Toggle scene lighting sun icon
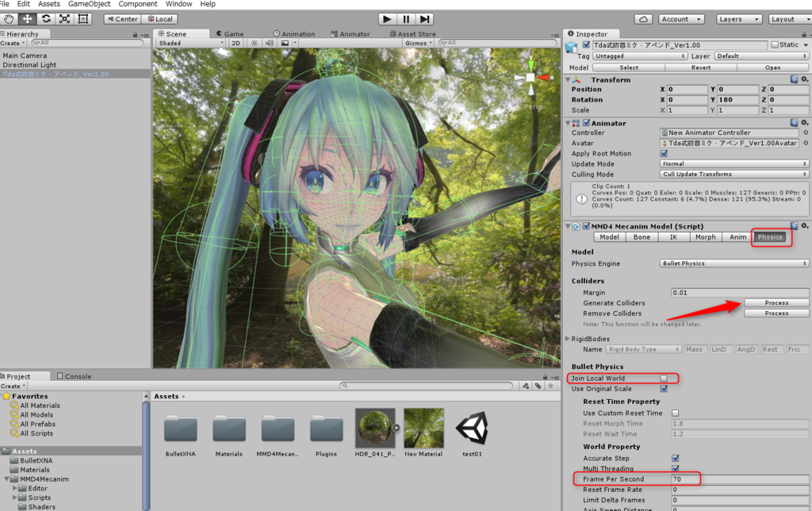 (255, 43)
